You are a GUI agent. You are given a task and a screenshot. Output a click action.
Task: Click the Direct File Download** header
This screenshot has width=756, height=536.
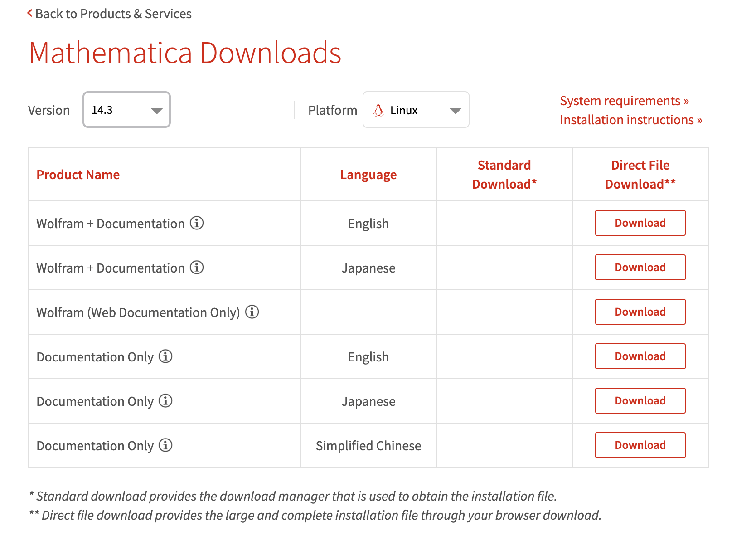tap(640, 175)
